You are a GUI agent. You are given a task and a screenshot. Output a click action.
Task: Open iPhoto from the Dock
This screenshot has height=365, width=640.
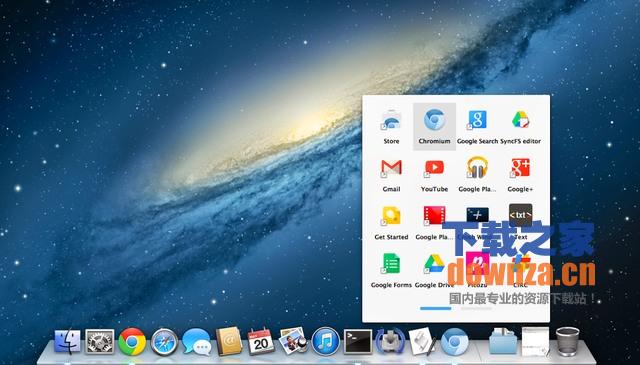[293, 341]
